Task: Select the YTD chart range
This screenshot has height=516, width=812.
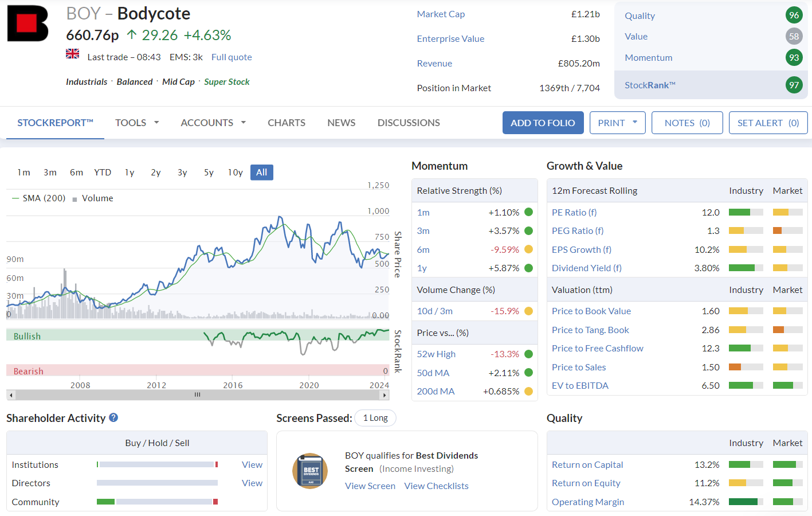Action: (x=103, y=173)
